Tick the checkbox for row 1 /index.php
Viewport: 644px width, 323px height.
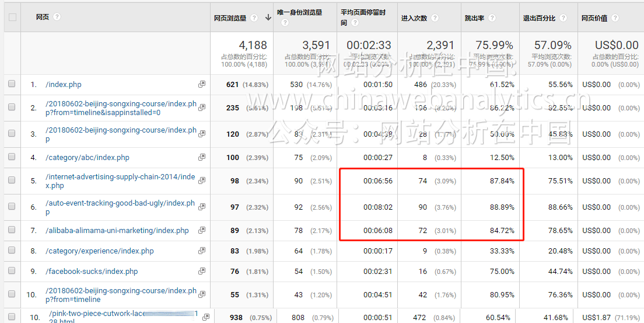pyautogui.click(x=12, y=84)
